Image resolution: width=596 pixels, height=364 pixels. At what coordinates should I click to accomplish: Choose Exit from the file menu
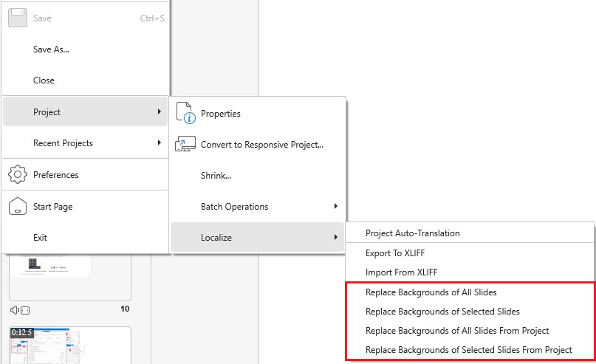point(40,238)
